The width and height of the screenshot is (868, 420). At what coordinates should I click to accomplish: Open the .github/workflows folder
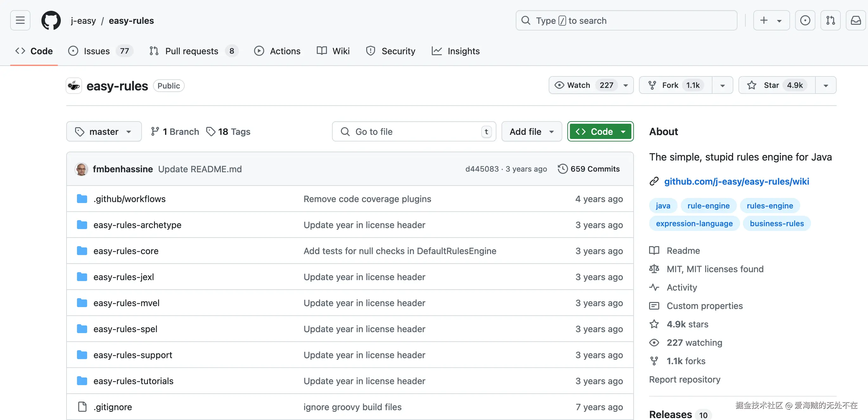coord(129,199)
